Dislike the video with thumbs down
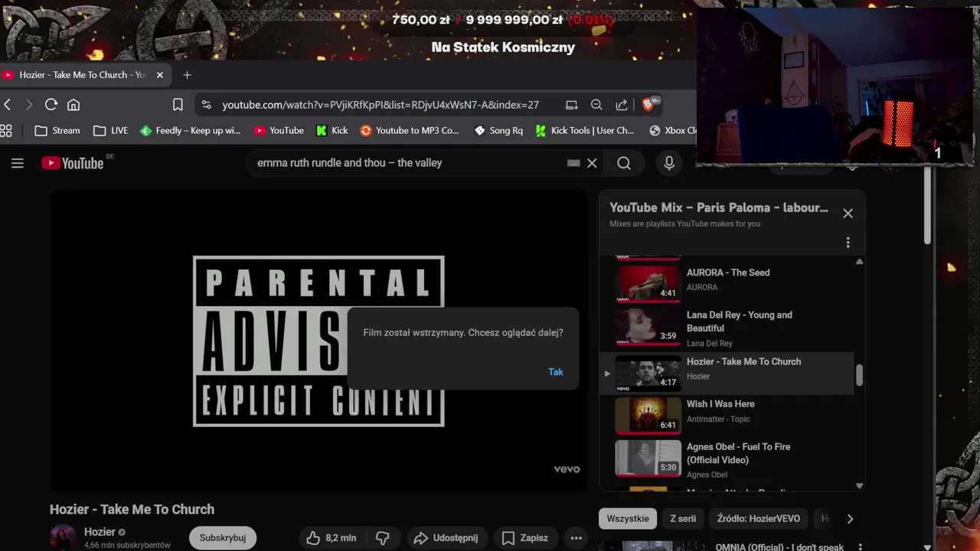980x551 pixels. (x=384, y=538)
